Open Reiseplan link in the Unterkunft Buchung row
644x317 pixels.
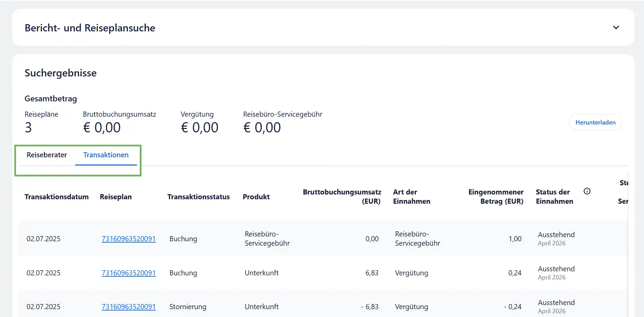tap(129, 273)
